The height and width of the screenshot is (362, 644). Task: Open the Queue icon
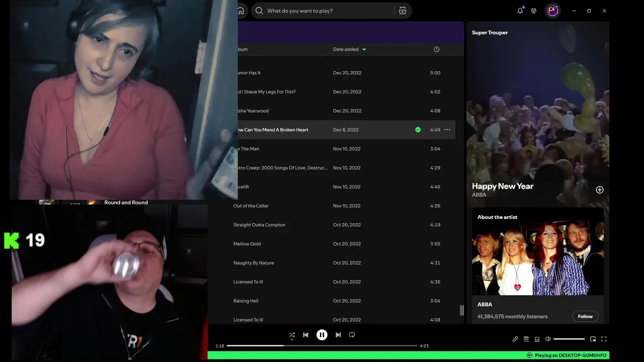click(526, 339)
